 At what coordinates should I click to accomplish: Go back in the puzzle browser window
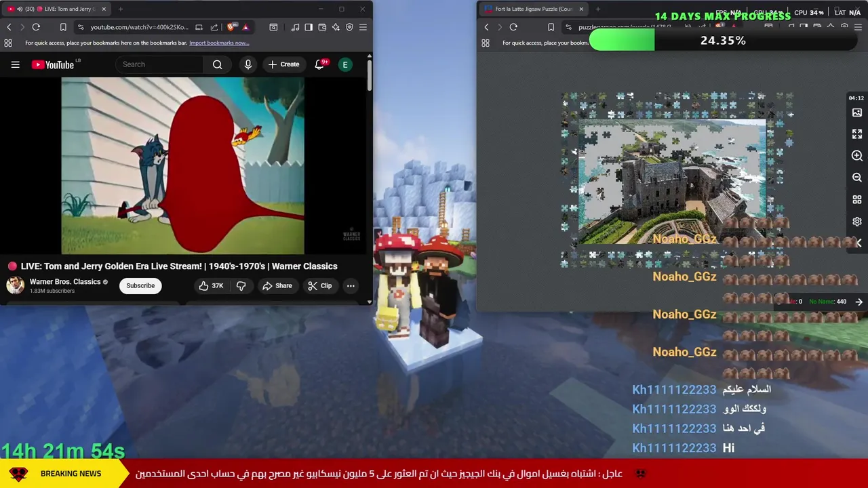(486, 27)
